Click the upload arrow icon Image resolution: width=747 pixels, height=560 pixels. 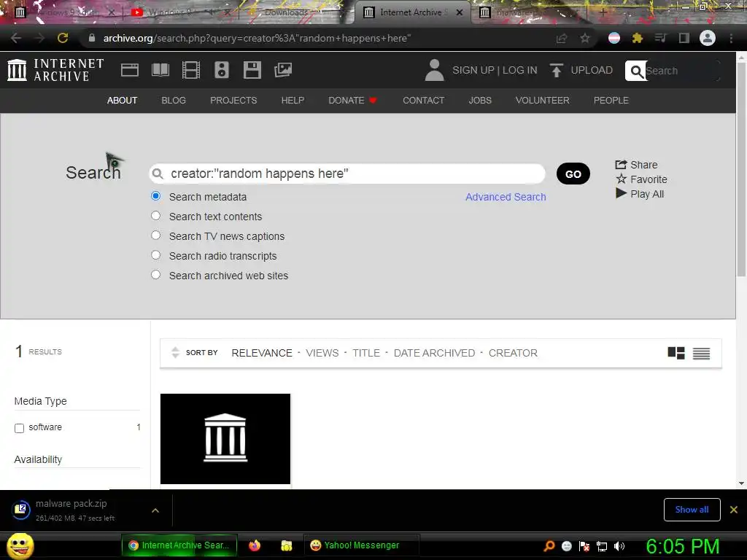point(556,70)
